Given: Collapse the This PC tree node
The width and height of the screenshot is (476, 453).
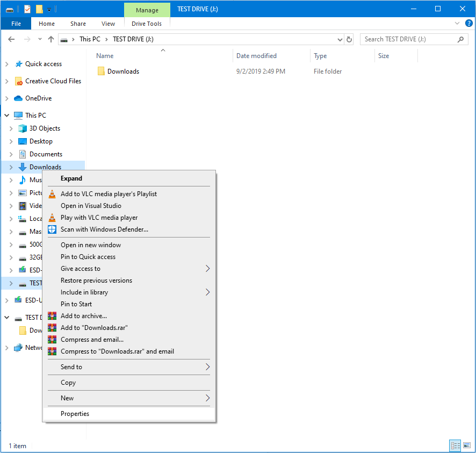Looking at the screenshot, I should click(x=6, y=116).
